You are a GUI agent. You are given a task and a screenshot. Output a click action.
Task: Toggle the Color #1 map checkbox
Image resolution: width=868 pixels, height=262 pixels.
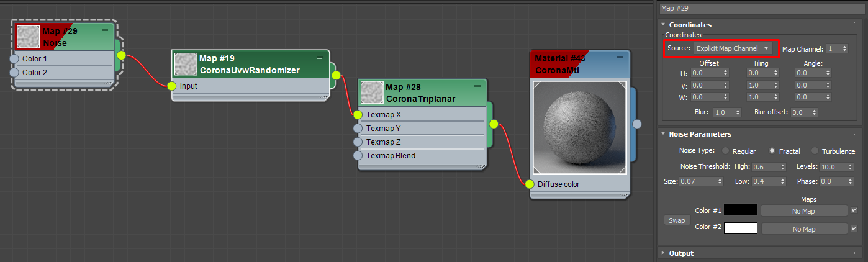(x=854, y=211)
